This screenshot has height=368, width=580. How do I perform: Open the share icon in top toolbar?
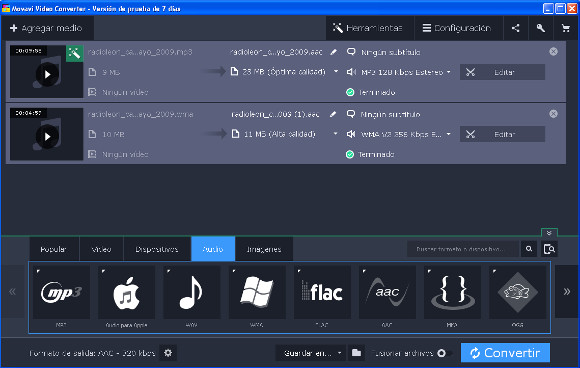[x=515, y=28]
